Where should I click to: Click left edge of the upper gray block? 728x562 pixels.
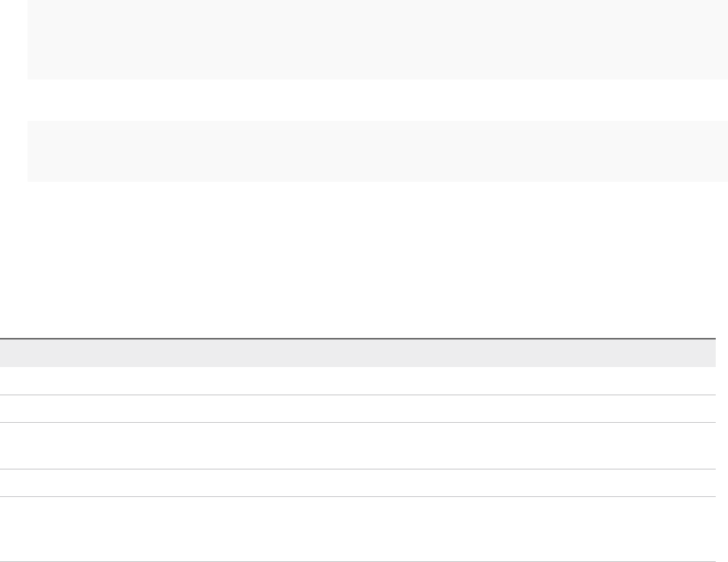tap(30, 40)
